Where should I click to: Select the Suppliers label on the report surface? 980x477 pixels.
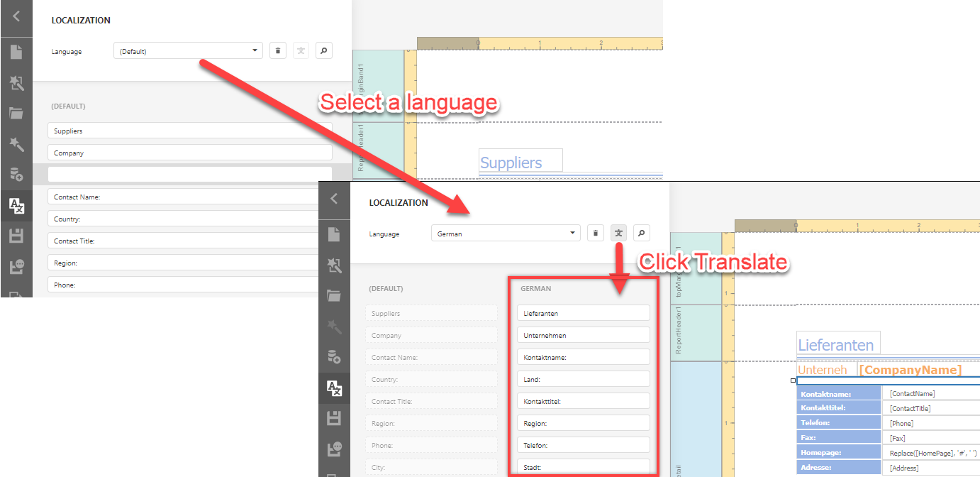tap(520, 160)
